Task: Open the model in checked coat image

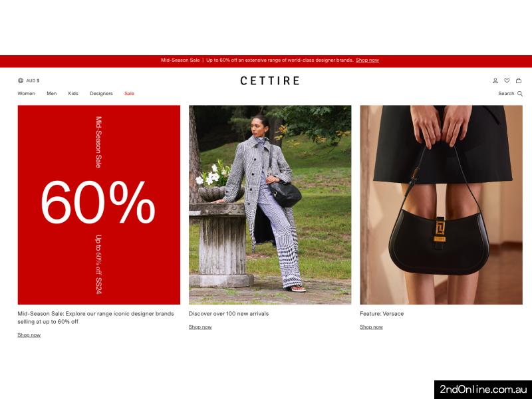Action: [x=270, y=205]
